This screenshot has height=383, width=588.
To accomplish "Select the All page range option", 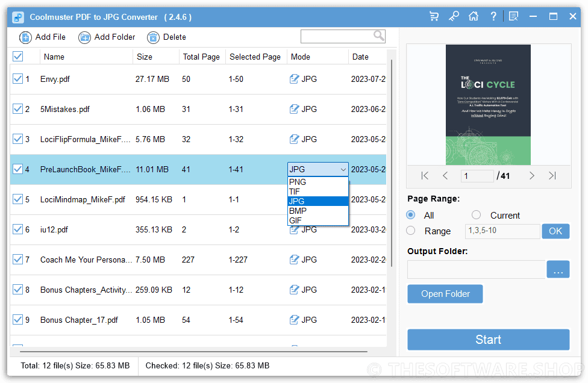I will click(x=411, y=215).
